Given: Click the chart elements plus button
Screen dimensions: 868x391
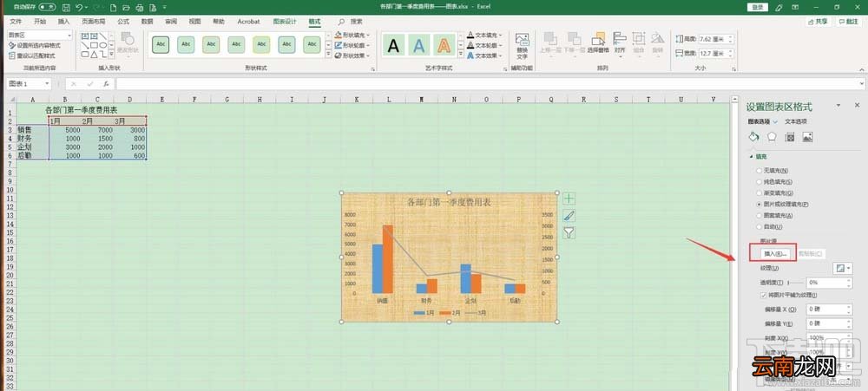Looking at the screenshot, I should [x=569, y=199].
